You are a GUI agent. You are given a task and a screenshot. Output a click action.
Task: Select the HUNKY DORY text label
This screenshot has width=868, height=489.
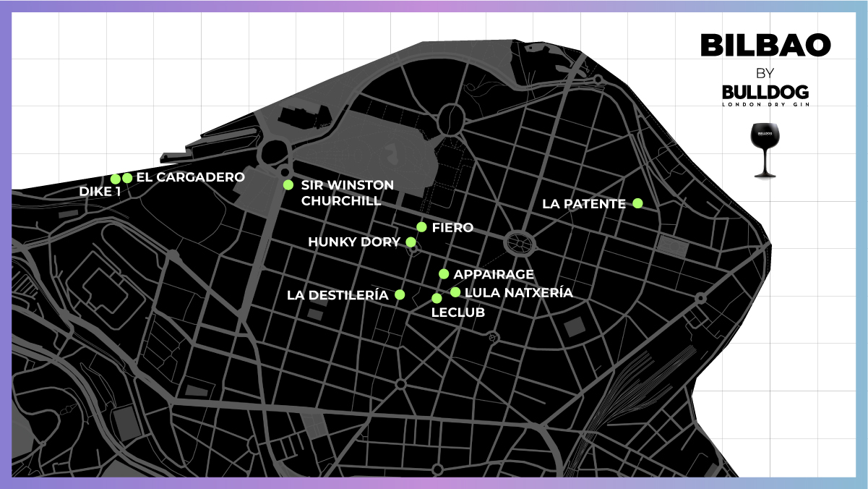[353, 242]
